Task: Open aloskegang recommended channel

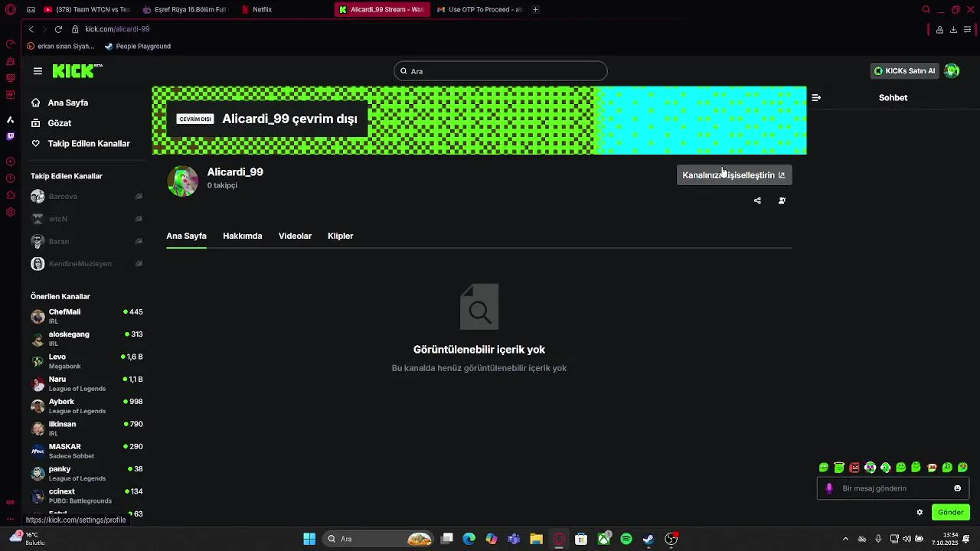Action: [87, 338]
